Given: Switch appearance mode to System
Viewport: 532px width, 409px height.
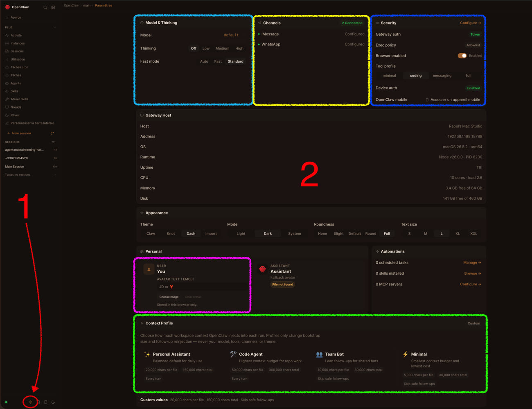Looking at the screenshot, I should [295, 234].
